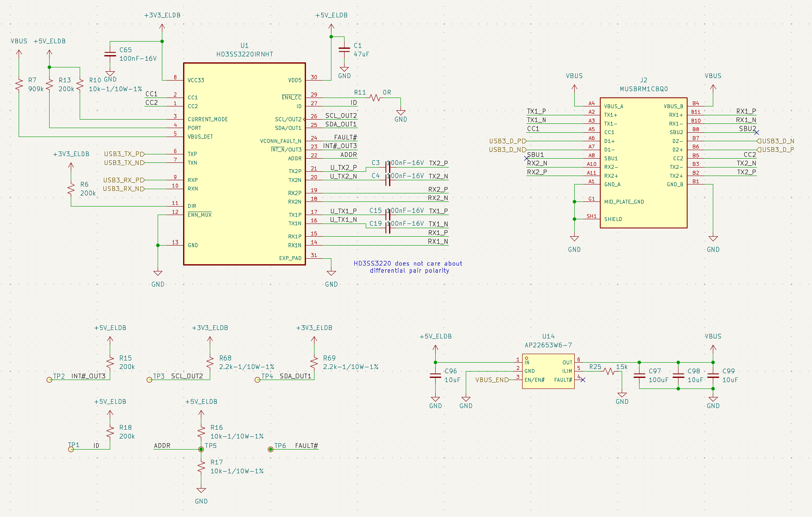
Task: Select the USB3_RX_N hierarchical label
Action: pos(124,189)
